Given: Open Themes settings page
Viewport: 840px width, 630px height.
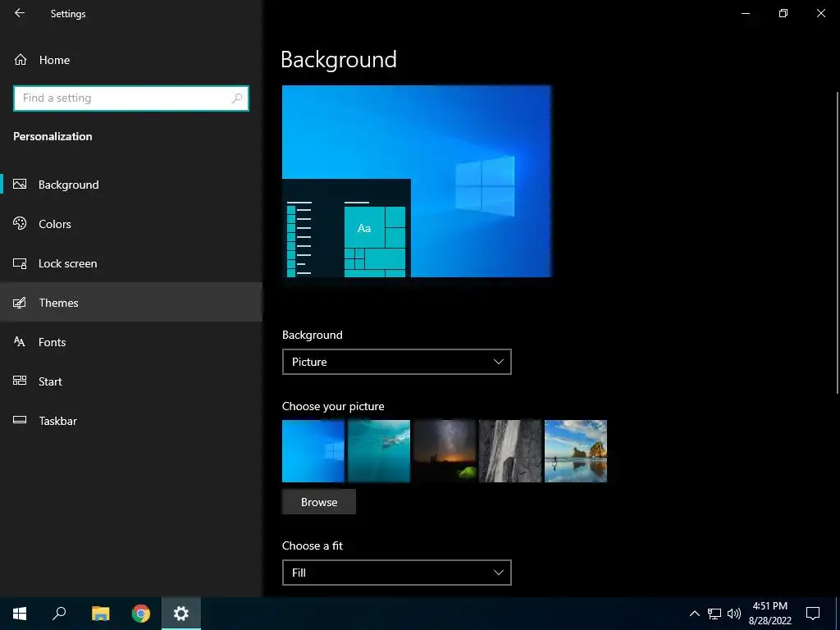Looking at the screenshot, I should coord(131,302).
